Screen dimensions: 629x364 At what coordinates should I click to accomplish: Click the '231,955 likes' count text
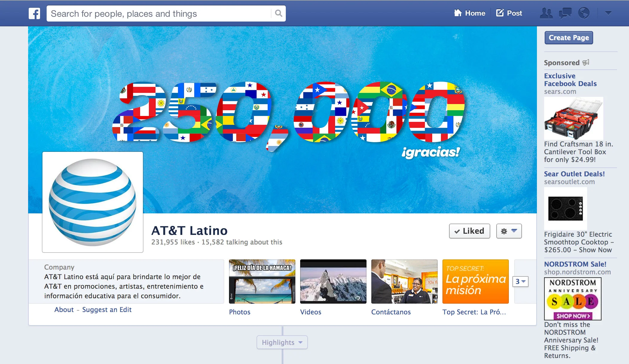click(173, 242)
